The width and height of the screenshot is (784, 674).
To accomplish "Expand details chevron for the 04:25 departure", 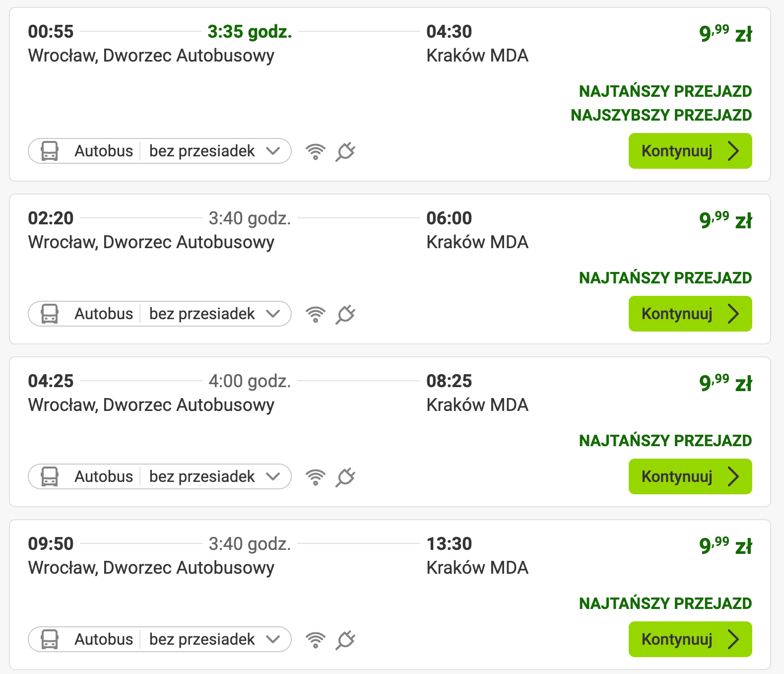I will 273,476.
